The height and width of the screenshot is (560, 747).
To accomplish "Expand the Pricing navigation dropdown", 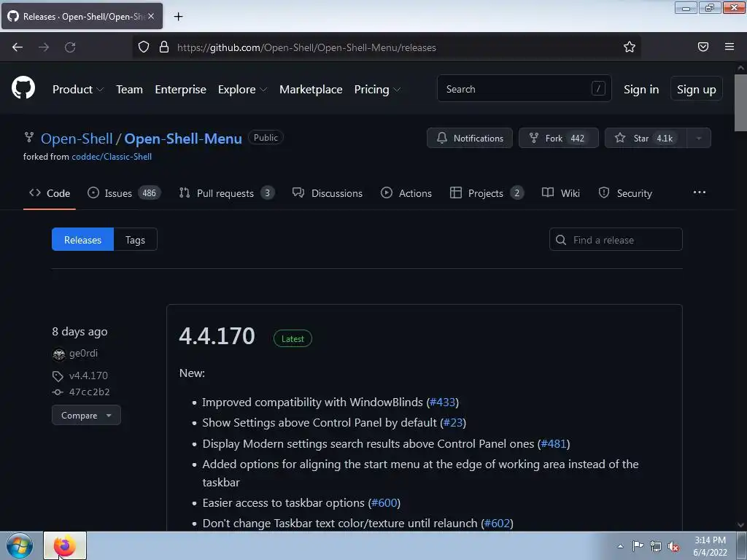I will coord(377,89).
